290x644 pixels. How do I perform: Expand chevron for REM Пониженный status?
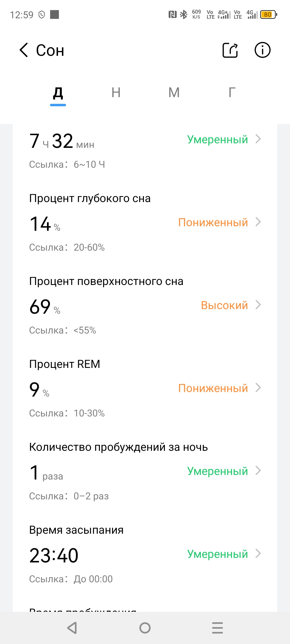click(258, 388)
